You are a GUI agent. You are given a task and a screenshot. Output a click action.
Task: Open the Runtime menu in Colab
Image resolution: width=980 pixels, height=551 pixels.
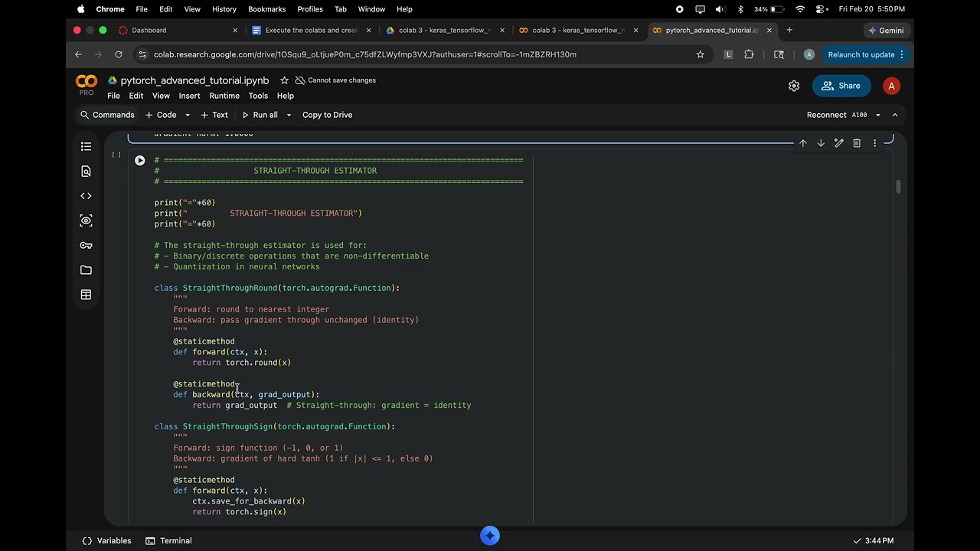click(x=224, y=96)
